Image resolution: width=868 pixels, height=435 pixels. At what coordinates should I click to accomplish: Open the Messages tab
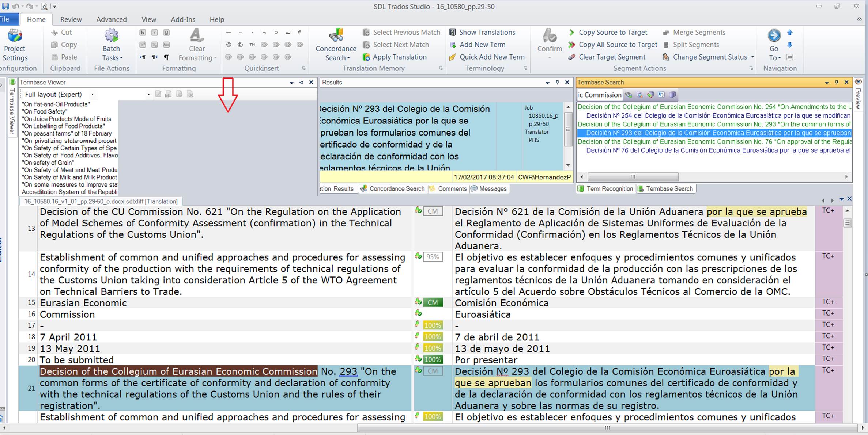[489, 188]
